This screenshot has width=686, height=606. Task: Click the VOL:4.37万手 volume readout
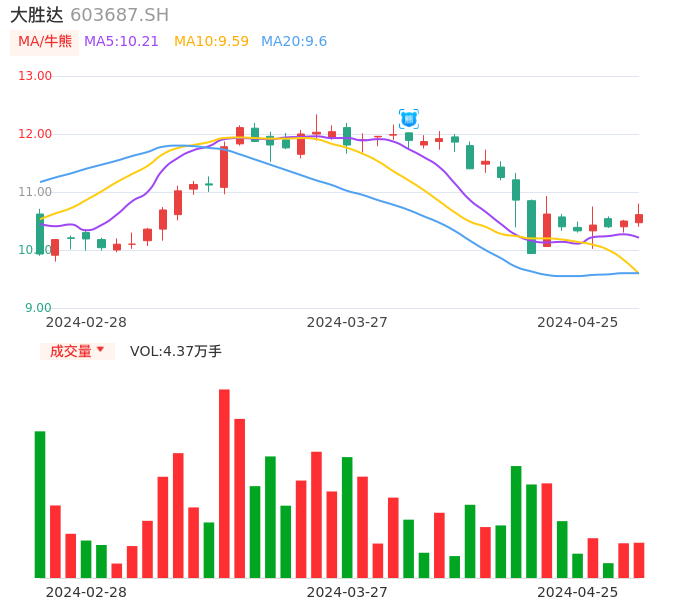tap(175, 351)
